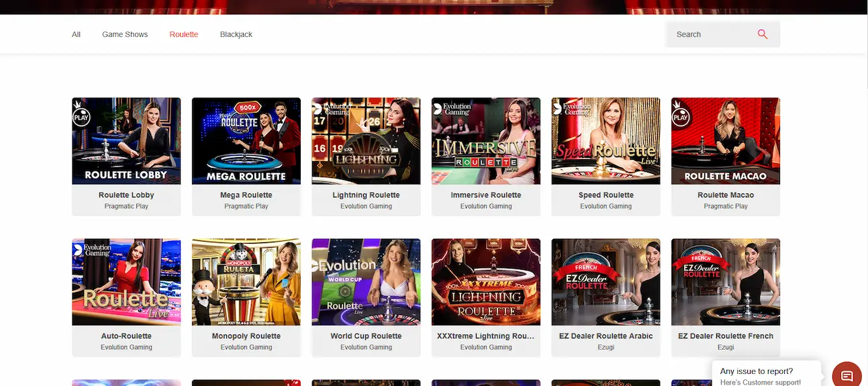
Task: Launch the Roulette Macao thumbnail
Action: pyautogui.click(x=726, y=141)
